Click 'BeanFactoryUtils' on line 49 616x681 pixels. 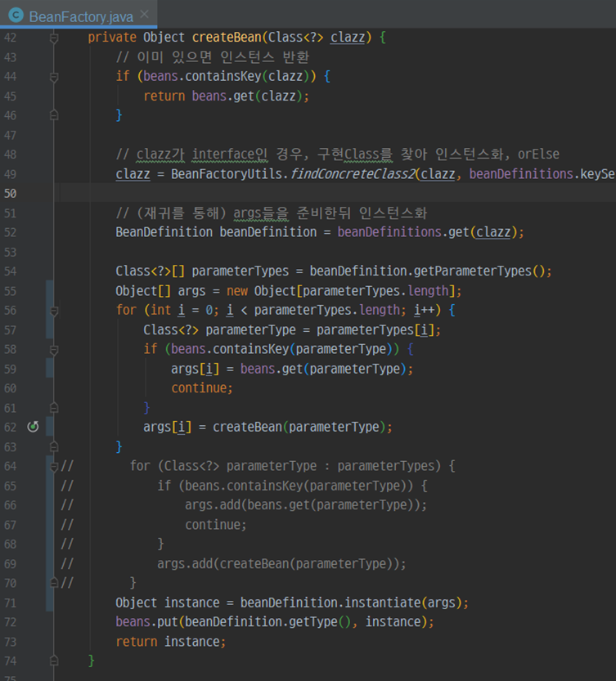227,174
